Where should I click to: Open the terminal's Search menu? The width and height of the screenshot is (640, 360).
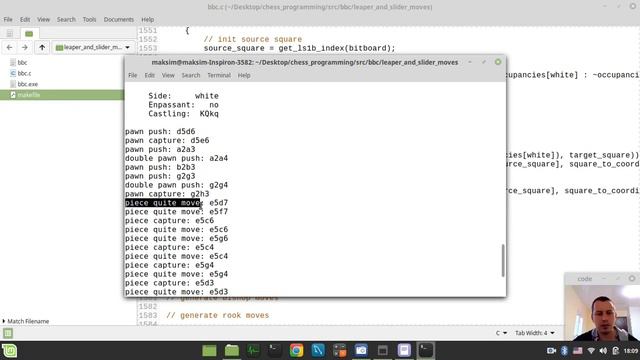[x=191, y=75]
